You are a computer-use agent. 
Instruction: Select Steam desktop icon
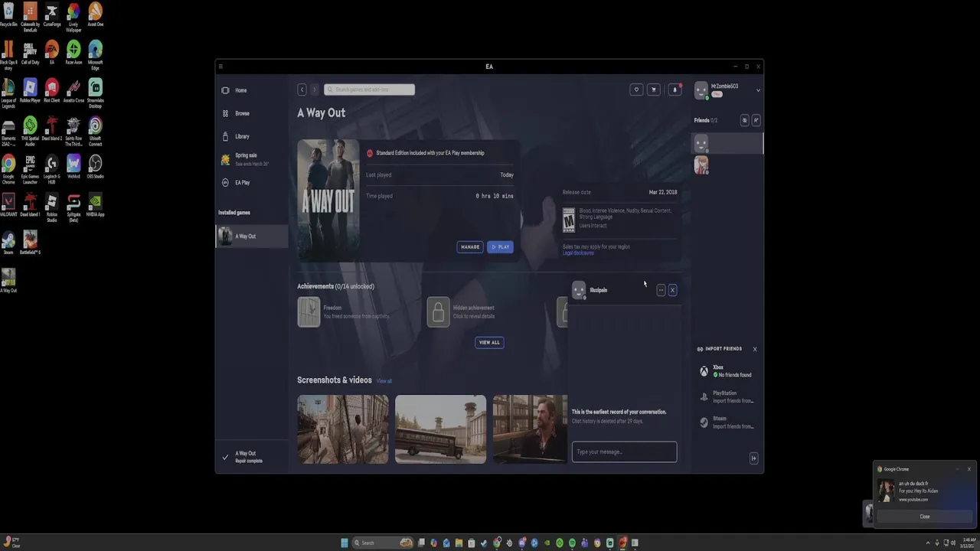click(x=8, y=243)
